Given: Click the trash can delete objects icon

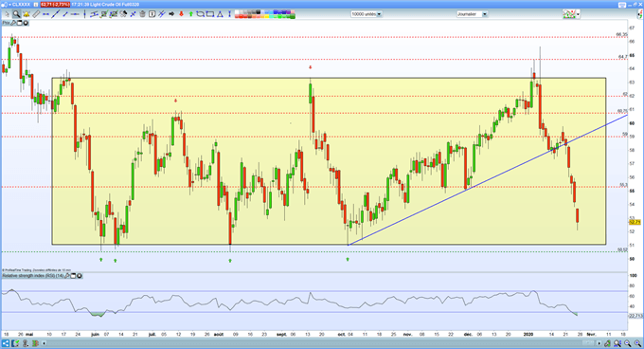Looking at the screenshot, I should pyautogui.click(x=142, y=14).
